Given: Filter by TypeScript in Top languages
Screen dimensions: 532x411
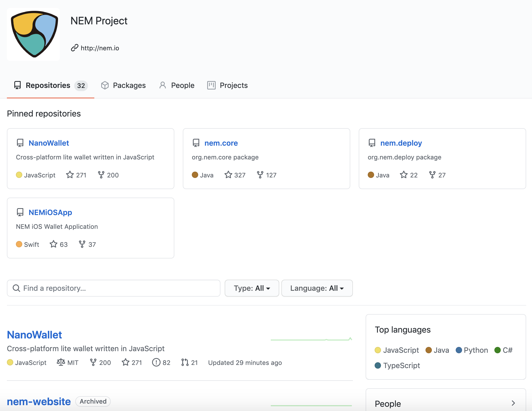Looking at the screenshot, I should pos(397,365).
